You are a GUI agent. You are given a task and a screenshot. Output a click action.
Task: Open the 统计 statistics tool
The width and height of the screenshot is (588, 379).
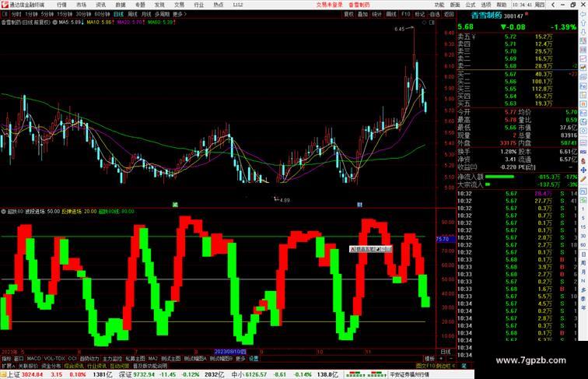click(377, 14)
